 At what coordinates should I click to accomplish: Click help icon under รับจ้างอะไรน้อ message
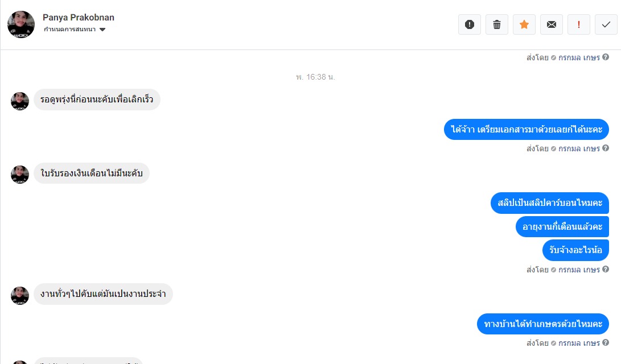606,269
